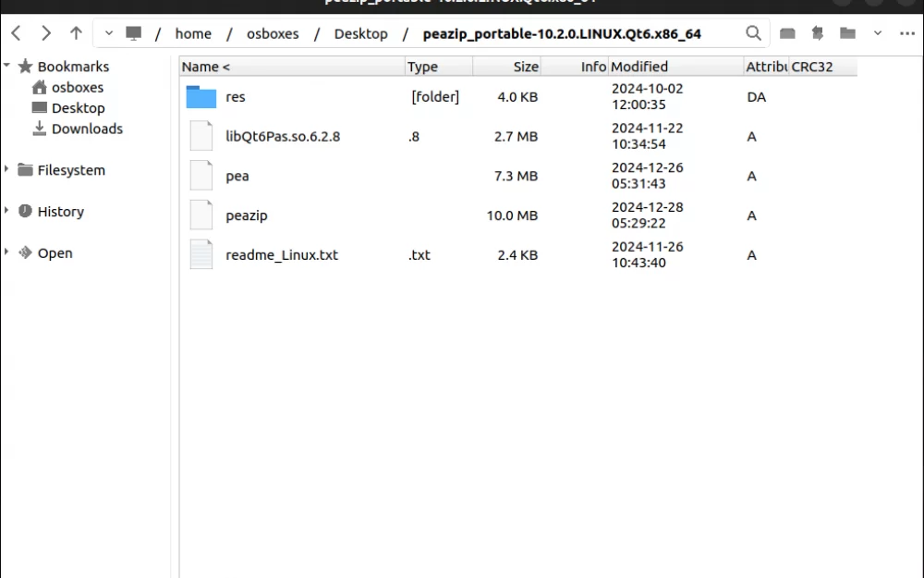Screen dimensions: 924x578
Task: Collapse the Bookmarks tree section
Action: 7,66
